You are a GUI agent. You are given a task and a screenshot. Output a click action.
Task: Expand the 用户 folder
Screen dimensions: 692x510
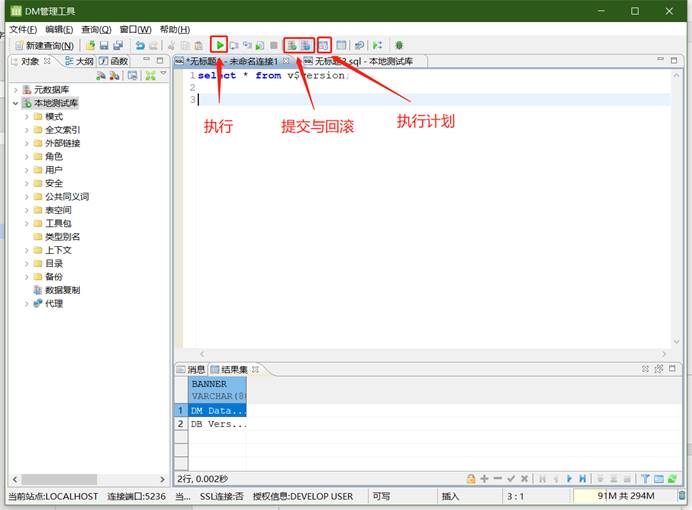tap(27, 170)
